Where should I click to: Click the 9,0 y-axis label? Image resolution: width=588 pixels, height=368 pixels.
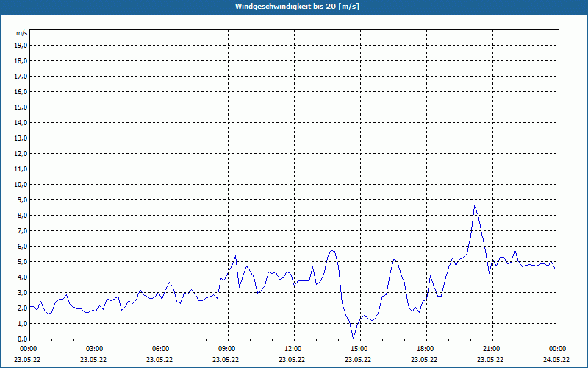click(x=23, y=199)
